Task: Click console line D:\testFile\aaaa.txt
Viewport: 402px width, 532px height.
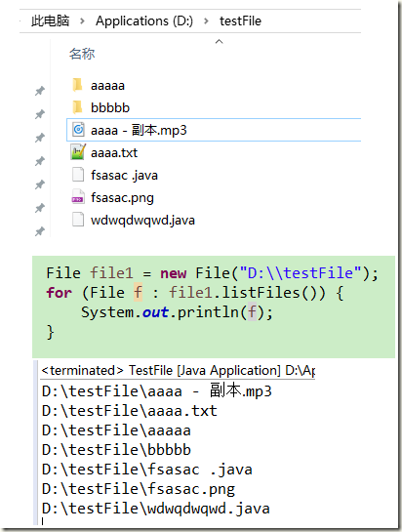Action: [129, 411]
